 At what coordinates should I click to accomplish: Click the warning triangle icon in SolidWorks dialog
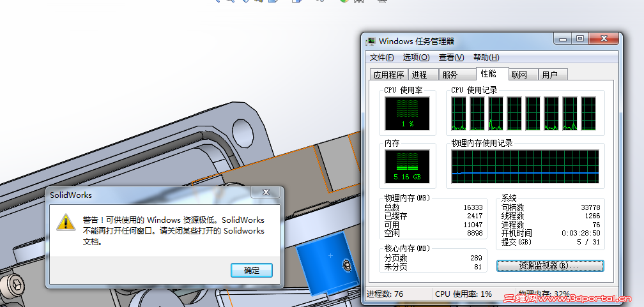(65, 222)
